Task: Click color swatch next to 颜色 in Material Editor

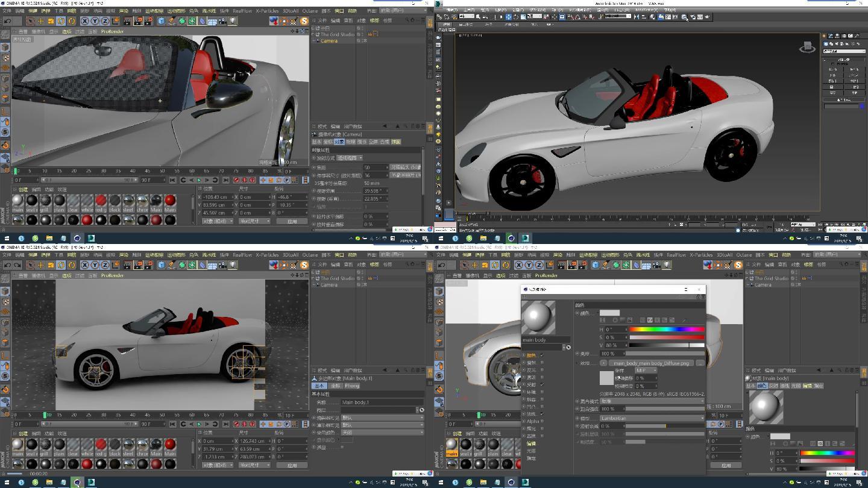Action: (x=609, y=313)
